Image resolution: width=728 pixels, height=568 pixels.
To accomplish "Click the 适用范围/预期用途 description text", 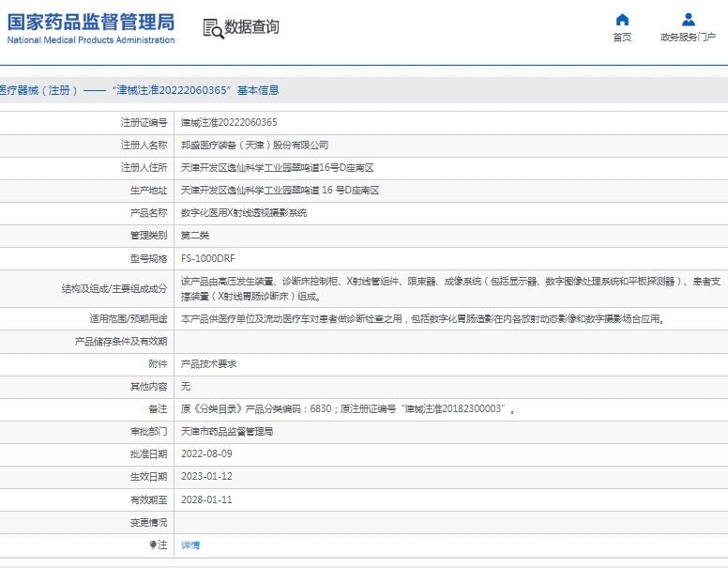I will (422, 319).
